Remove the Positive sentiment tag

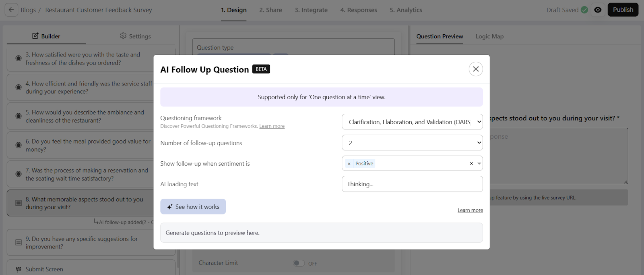coord(349,164)
